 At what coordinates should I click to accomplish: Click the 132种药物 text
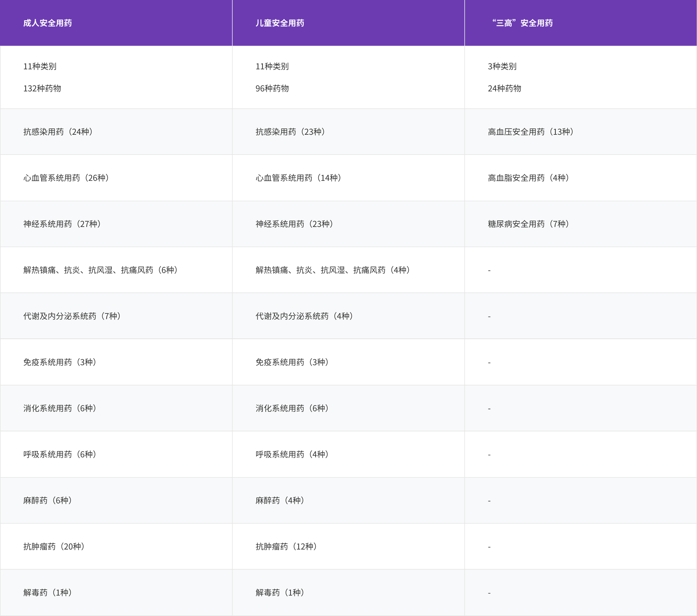pyautogui.click(x=42, y=88)
